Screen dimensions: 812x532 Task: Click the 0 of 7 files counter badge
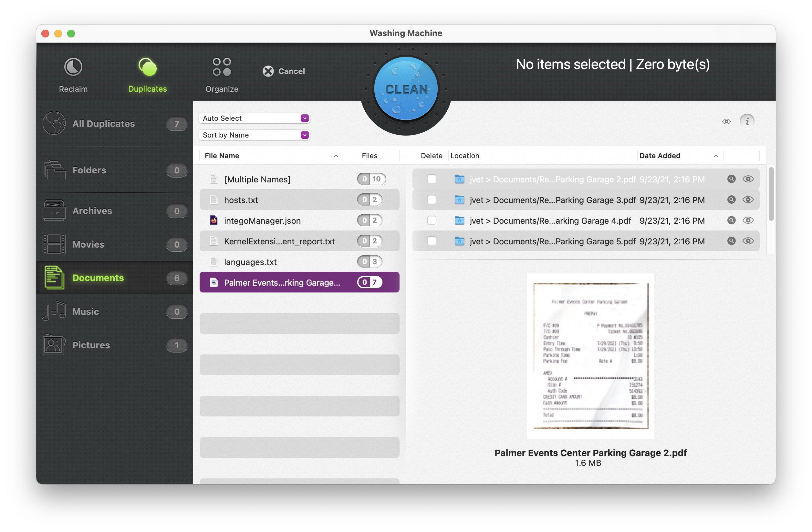370,282
